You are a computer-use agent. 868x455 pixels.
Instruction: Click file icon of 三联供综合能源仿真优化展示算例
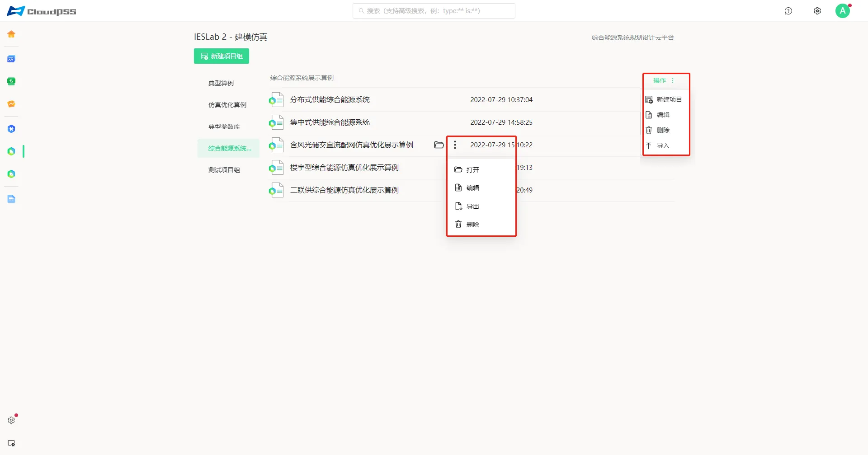[276, 190]
